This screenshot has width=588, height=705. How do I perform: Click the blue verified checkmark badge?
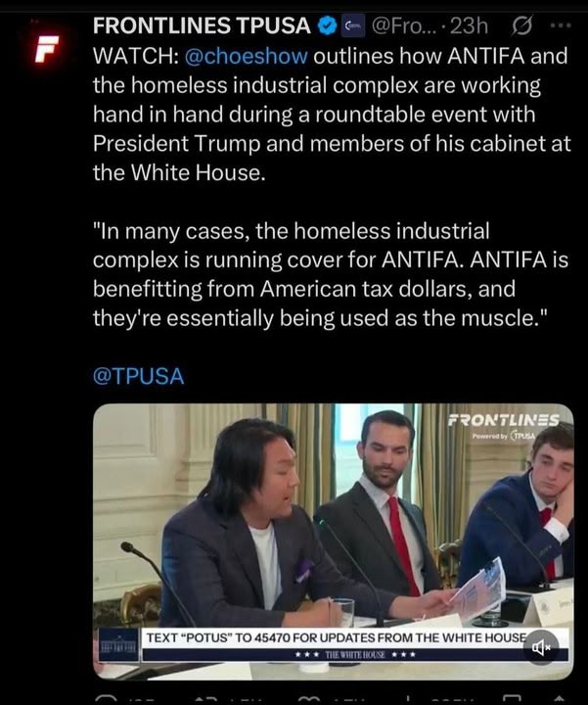[328, 25]
